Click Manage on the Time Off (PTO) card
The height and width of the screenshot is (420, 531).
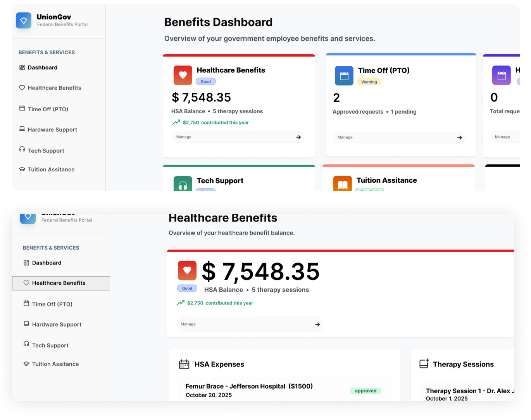tap(399, 138)
